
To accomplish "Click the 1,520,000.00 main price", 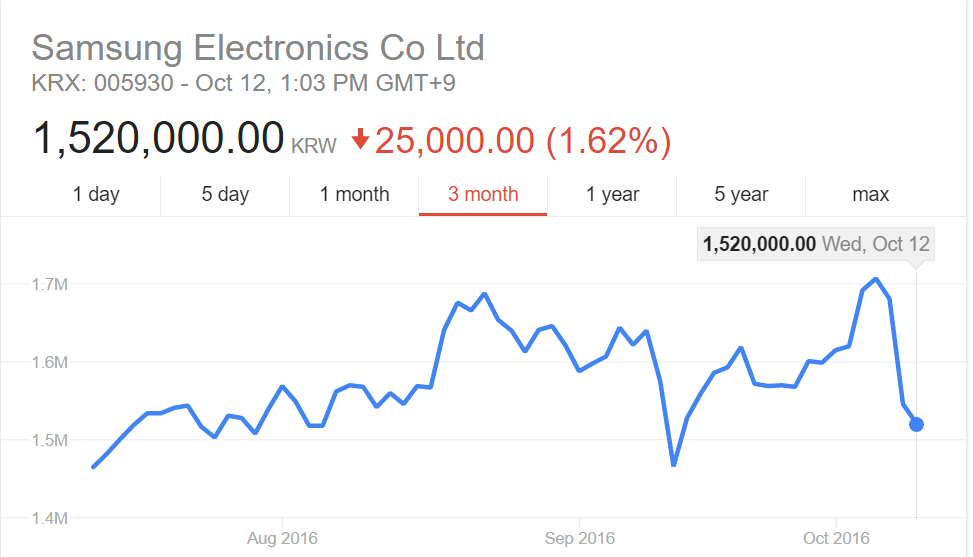I will click(159, 138).
